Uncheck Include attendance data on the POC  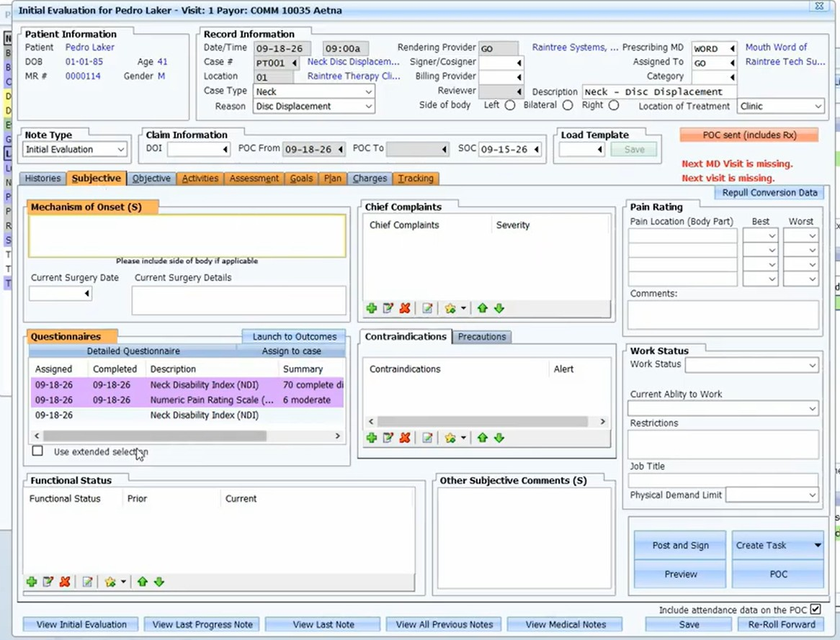[816, 610]
